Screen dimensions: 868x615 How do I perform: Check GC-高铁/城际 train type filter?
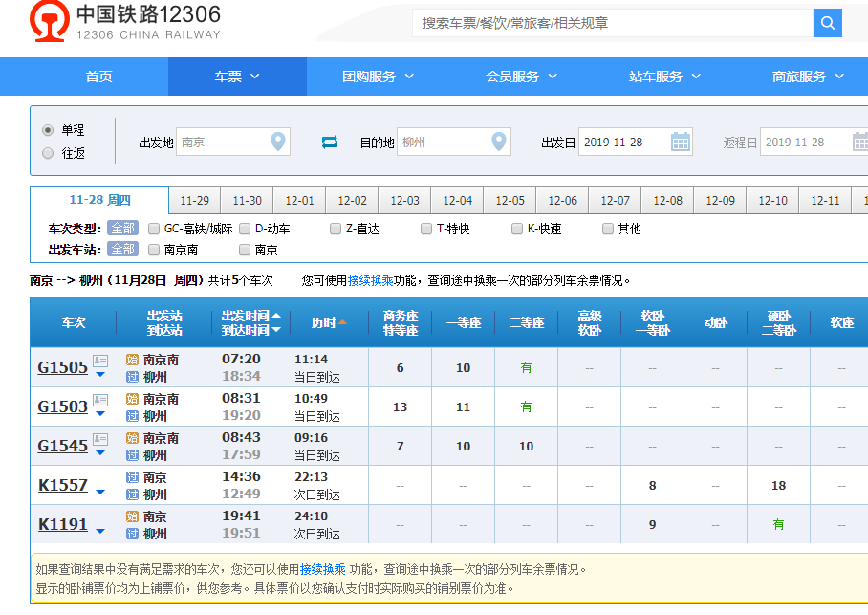154,229
